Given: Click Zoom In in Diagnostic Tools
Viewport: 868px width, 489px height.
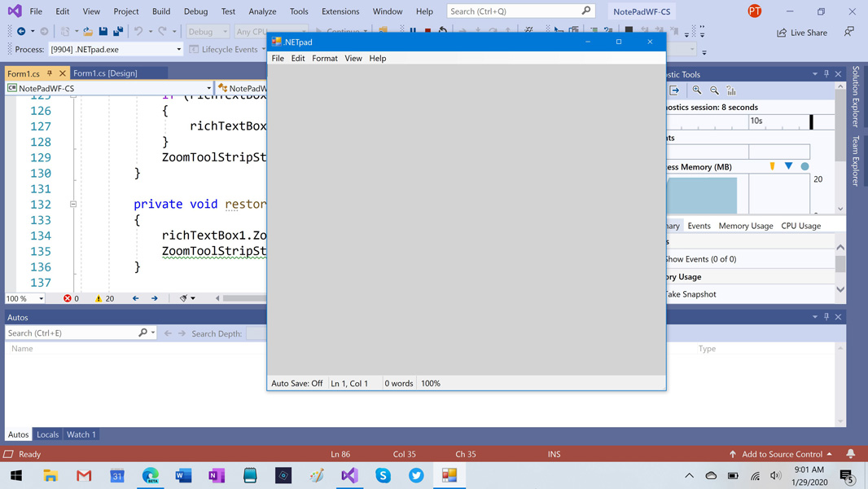Looking at the screenshot, I should [697, 90].
